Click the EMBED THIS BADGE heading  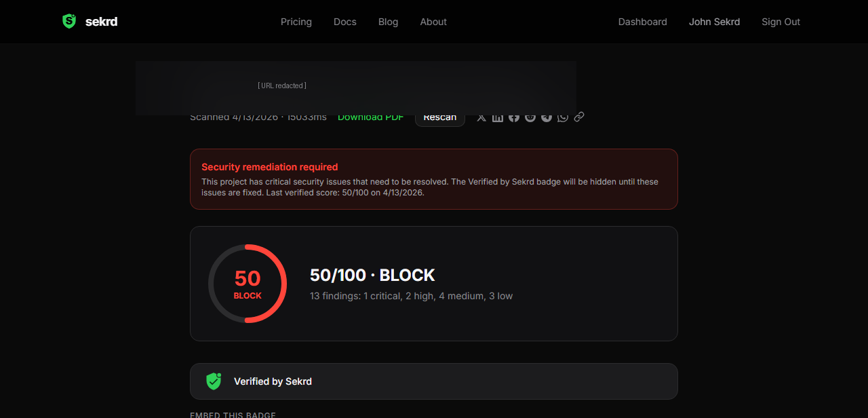coord(233,415)
